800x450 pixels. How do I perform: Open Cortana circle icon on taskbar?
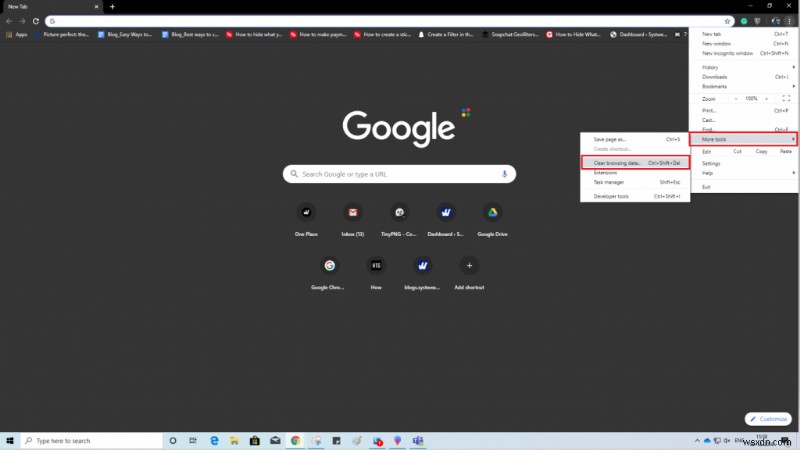[172, 440]
